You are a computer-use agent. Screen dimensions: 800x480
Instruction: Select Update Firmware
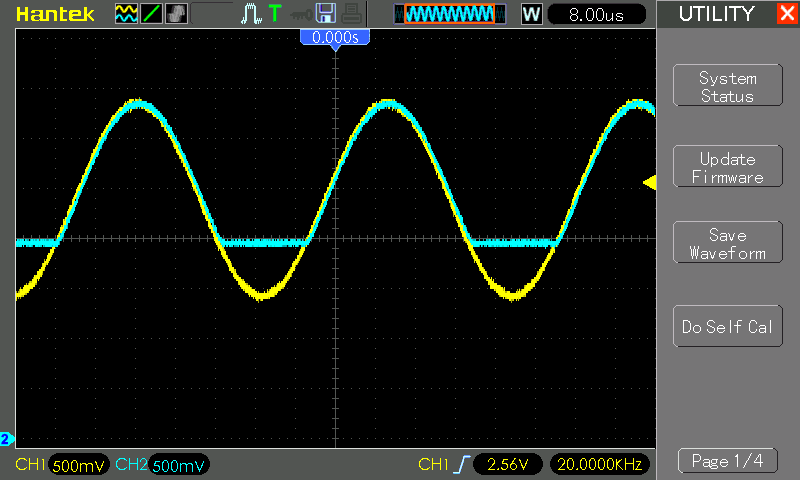728,166
